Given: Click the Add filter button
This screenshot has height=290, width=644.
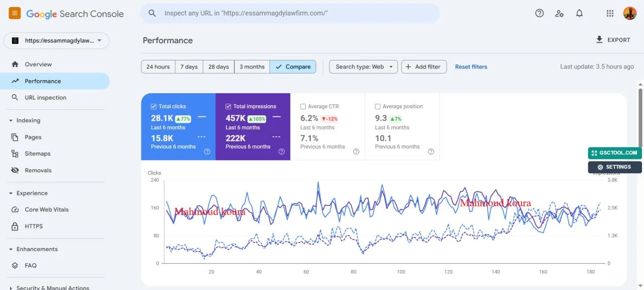Looking at the screenshot, I should (424, 66).
